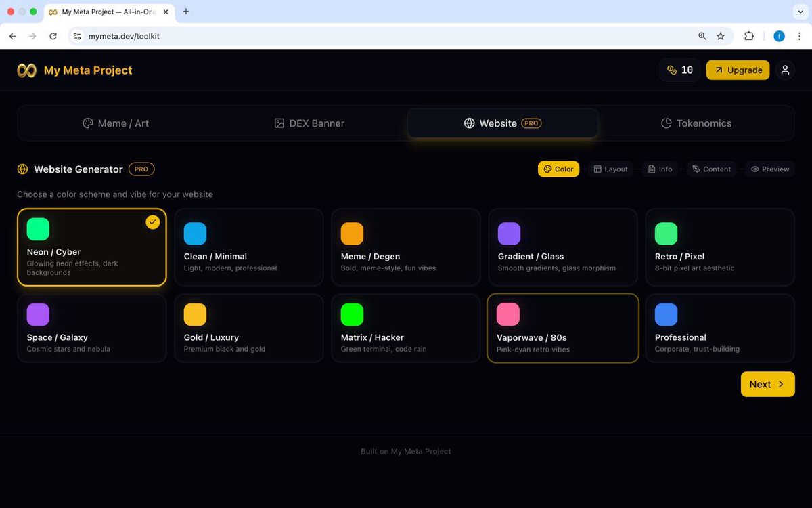
Task: Click the site information icon in address bar
Action: point(77,36)
